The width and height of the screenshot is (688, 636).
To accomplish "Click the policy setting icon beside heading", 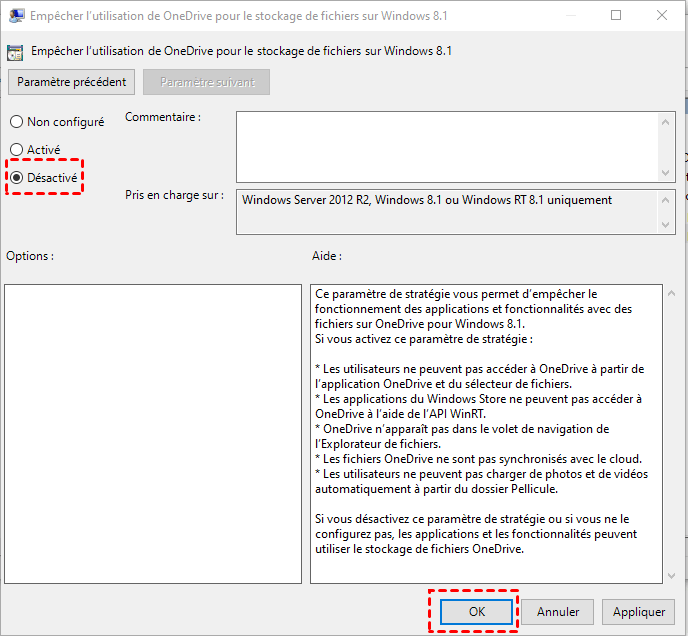I will (x=15, y=53).
